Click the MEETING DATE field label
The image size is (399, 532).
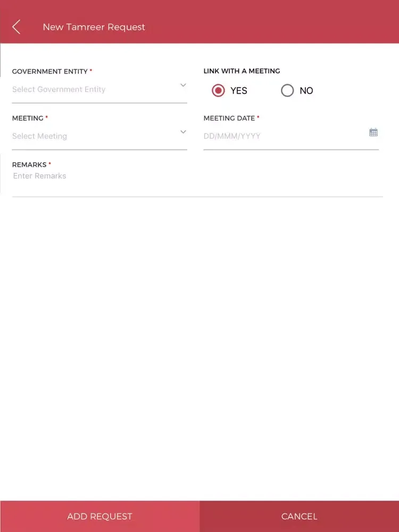(x=229, y=118)
